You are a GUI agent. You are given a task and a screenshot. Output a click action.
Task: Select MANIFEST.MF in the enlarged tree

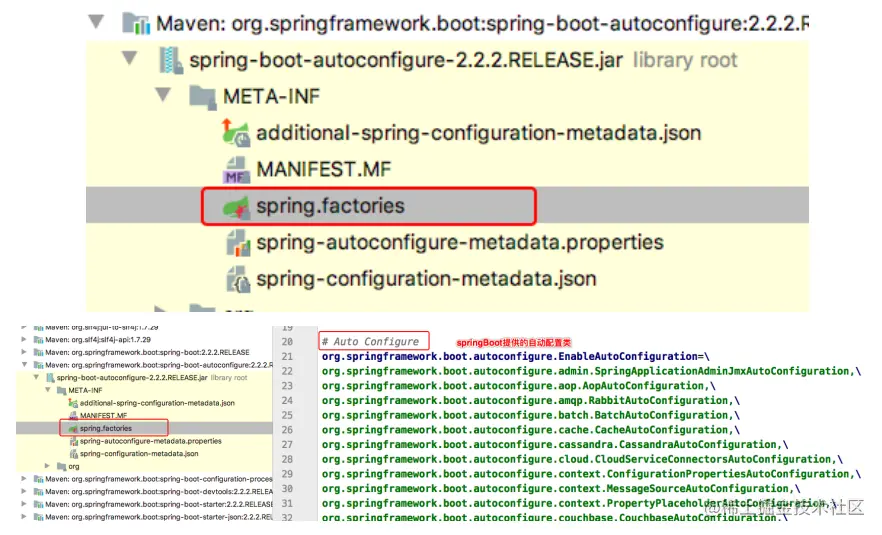click(323, 169)
